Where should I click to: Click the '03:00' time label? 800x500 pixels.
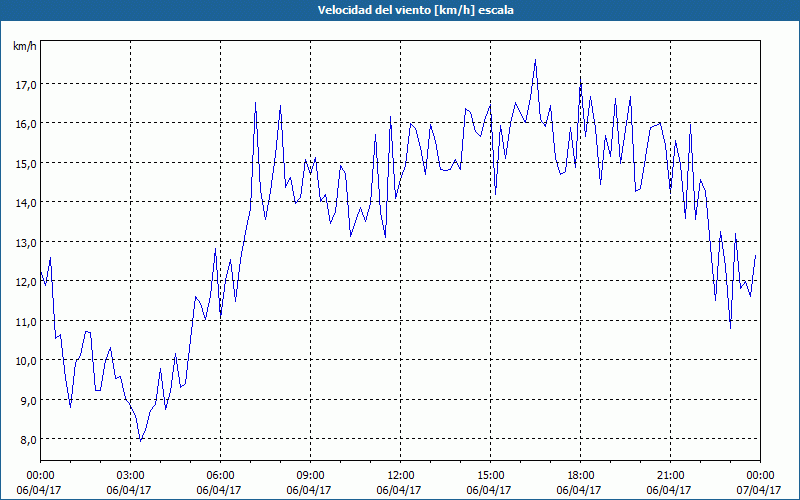[x=131, y=475]
